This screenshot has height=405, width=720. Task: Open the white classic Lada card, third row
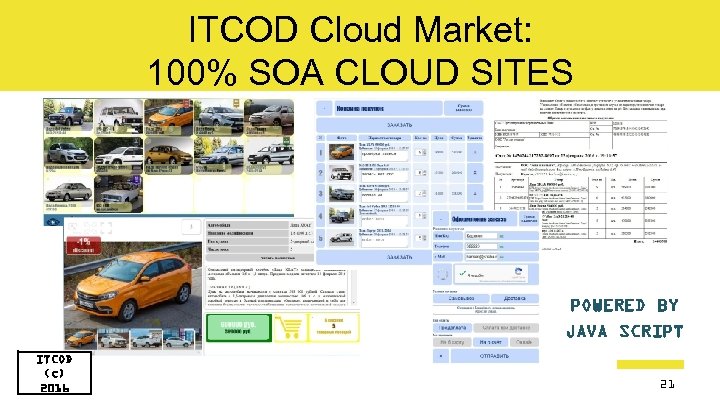[118, 194]
